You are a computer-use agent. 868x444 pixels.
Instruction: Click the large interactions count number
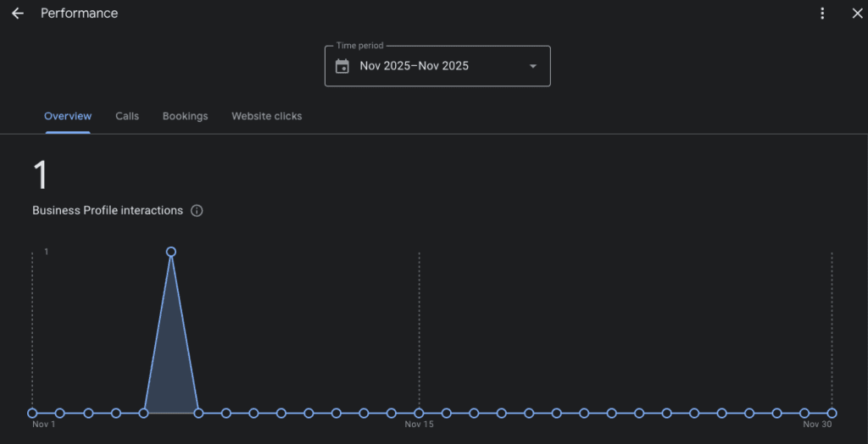pos(40,175)
